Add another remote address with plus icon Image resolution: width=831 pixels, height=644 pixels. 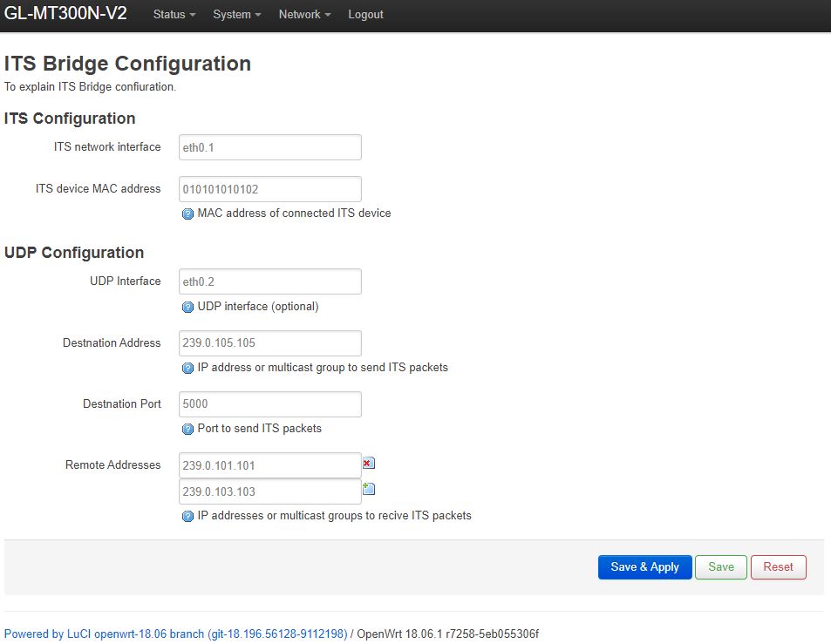point(369,489)
